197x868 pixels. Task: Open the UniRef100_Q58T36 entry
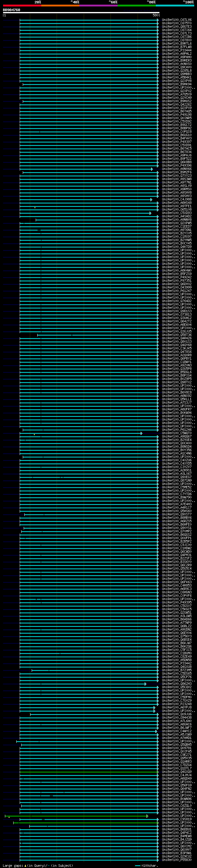[176, 335]
